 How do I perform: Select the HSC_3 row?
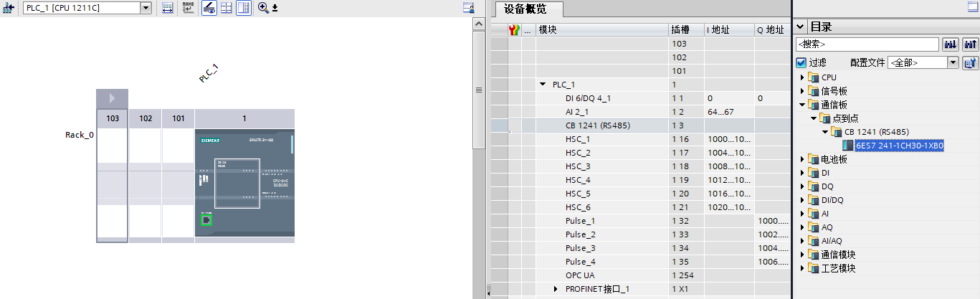[641, 166]
